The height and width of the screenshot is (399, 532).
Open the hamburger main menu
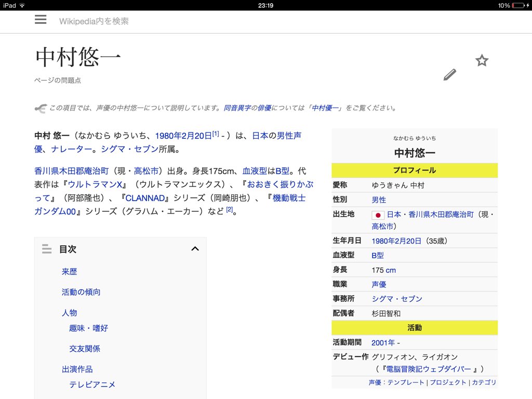pyautogui.click(x=41, y=19)
